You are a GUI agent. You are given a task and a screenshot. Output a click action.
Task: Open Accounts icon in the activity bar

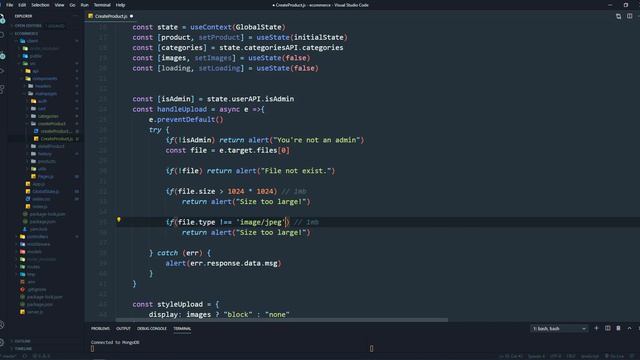pos(2,325)
